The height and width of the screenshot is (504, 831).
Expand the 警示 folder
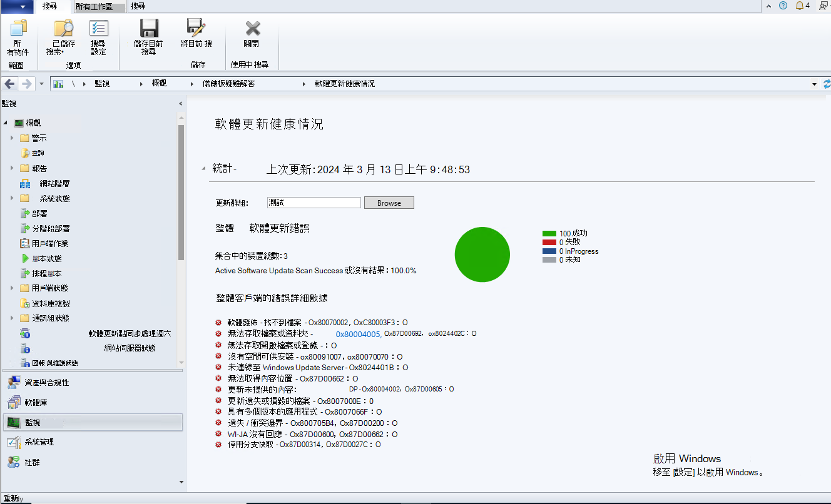(12, 138)
